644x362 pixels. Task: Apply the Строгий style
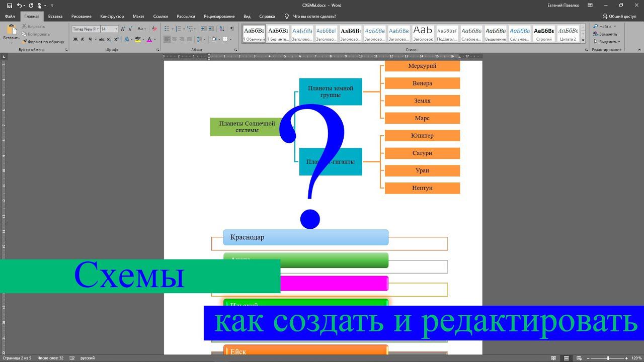click(544, 34)
